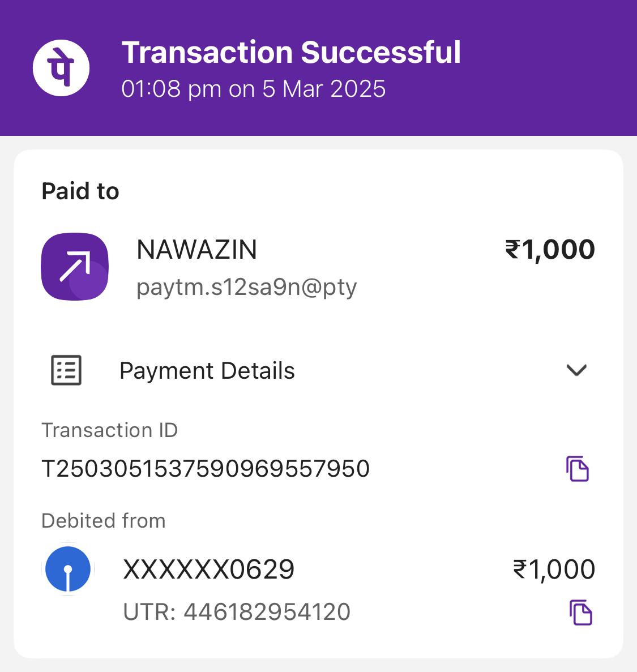This screenshot has height=672, width=637.
Task: Click the Payment Details heading
Action: pyautogui.click(x=207, y=371)
